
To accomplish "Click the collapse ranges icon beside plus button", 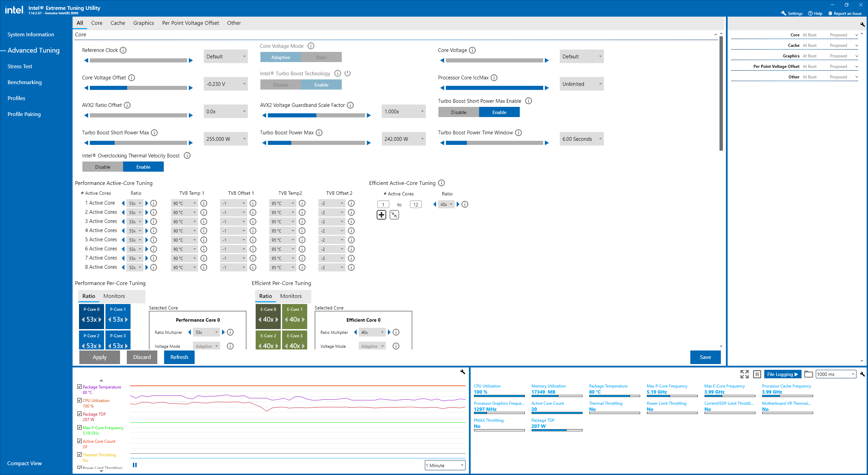I will click(394, 215).
